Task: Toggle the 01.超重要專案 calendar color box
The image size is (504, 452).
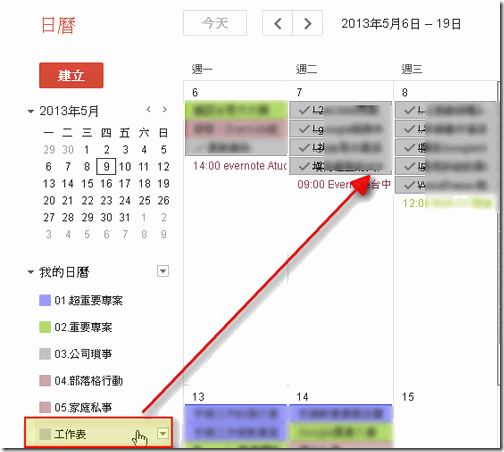Action: tap(45, 300)
